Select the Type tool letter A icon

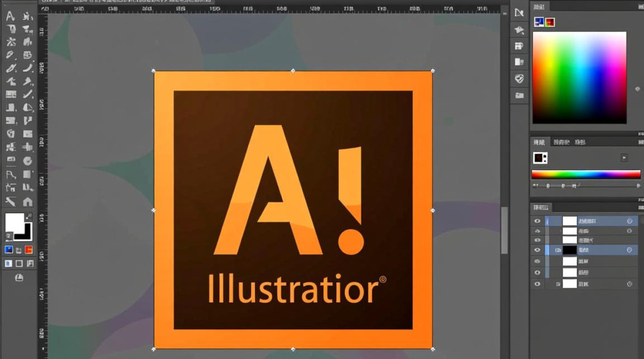click(10, 16)
